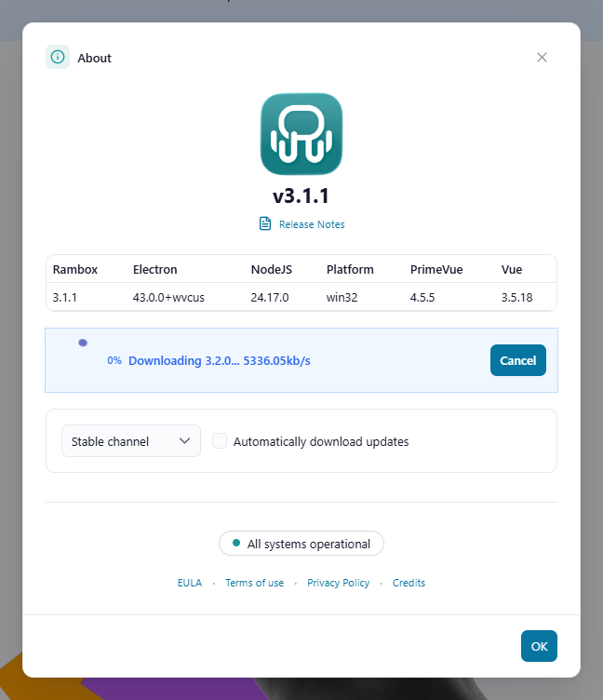Select the 3.1.1 Rambox version cell
Screen dimensions: 603x700
[x=65, y=297]
